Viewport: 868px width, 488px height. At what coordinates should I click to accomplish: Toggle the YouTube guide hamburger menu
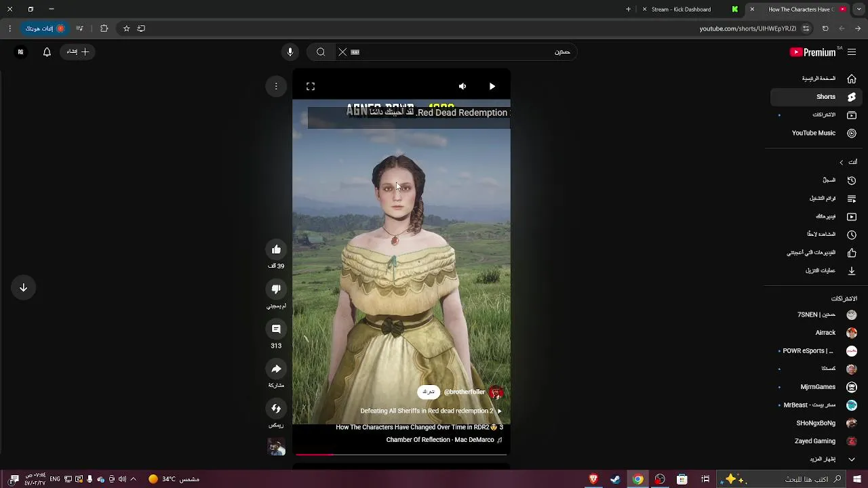point(852,52)
